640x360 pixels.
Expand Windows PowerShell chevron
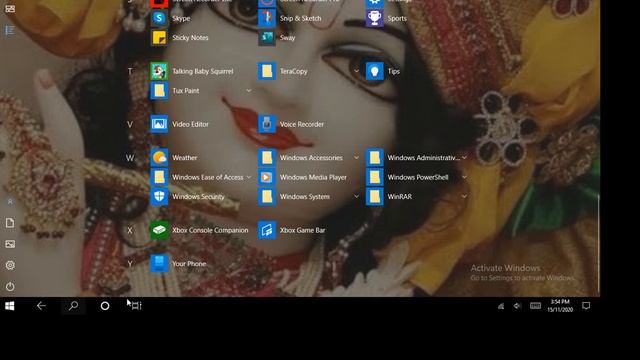[x=464, y=177]
